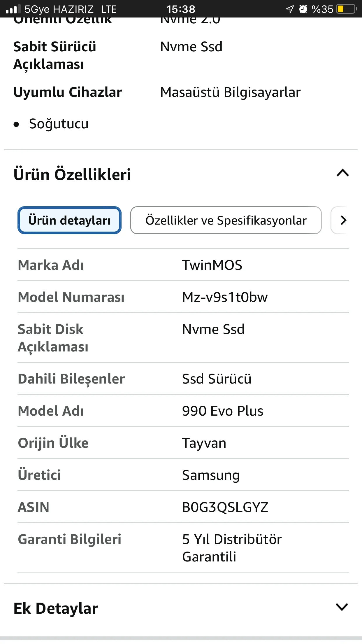Tap the battery indicator icon

point(346,9)
